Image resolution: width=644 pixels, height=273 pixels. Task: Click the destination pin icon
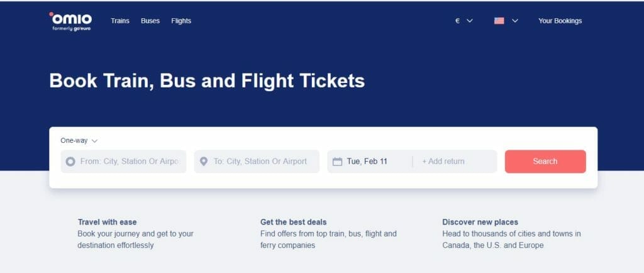(x=203, y=161)
